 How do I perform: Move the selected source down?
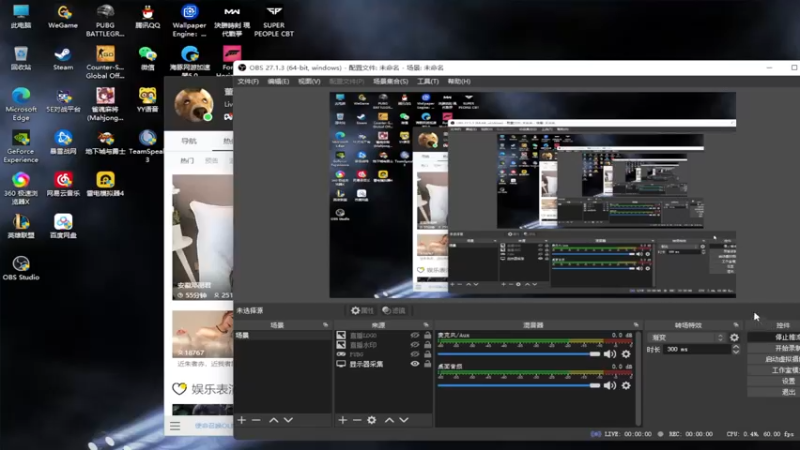(x=404, y=420)
